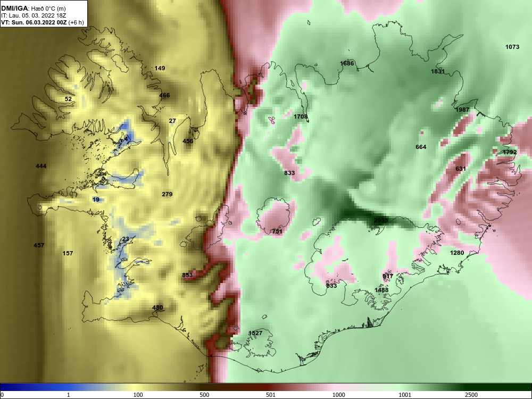Click the 1792 label on the east coast
Viewport: 532px width, 399px height.
tap(510, 152)
